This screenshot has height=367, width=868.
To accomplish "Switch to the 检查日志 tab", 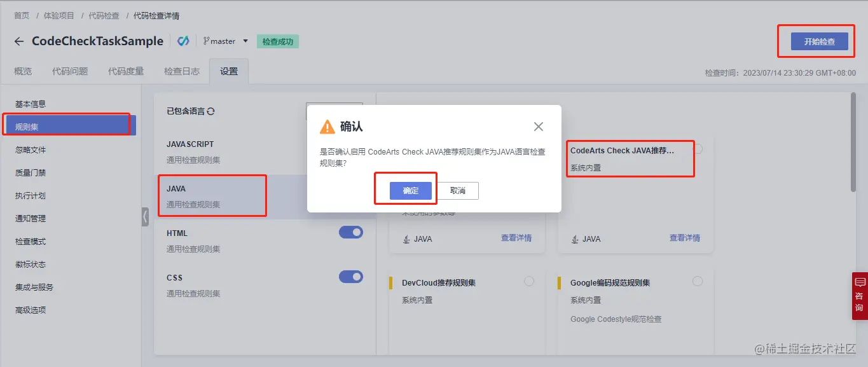I will [182, 71].
